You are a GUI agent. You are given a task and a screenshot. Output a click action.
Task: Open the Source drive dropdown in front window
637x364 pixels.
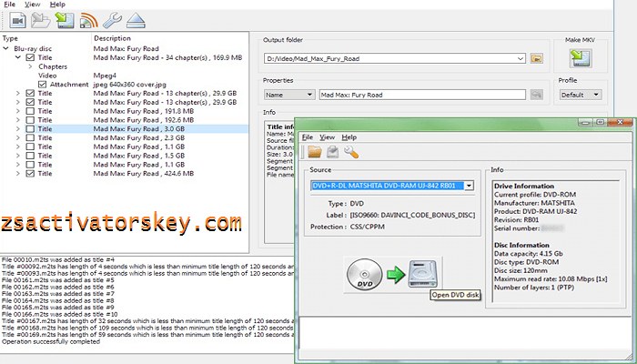tap(469, 186)
